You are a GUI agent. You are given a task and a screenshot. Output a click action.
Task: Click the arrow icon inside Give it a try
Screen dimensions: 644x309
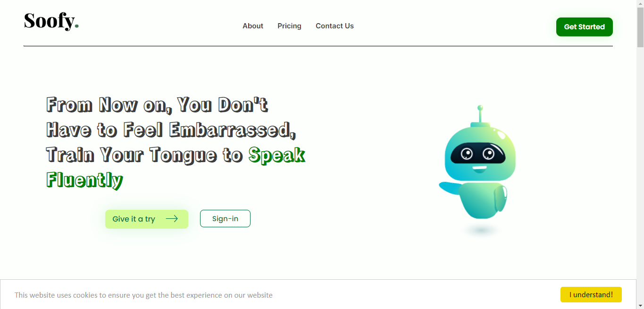point(172,219)
